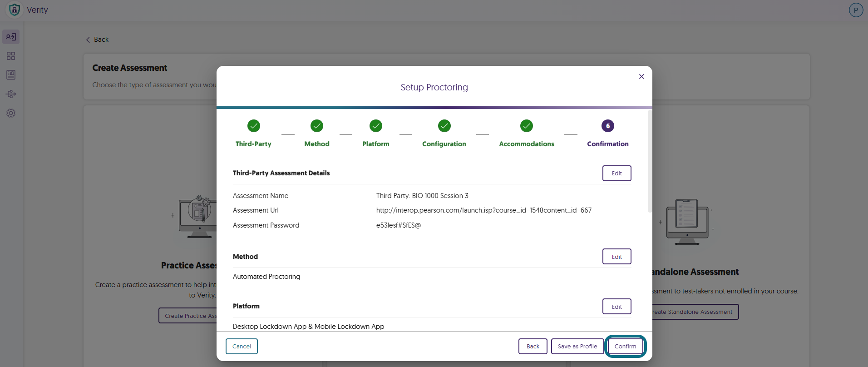The height and width of the screenshot is (367, 868).
Task: Select the Accommodations step label
Action: pyautogui.click(x=527, y=144)
